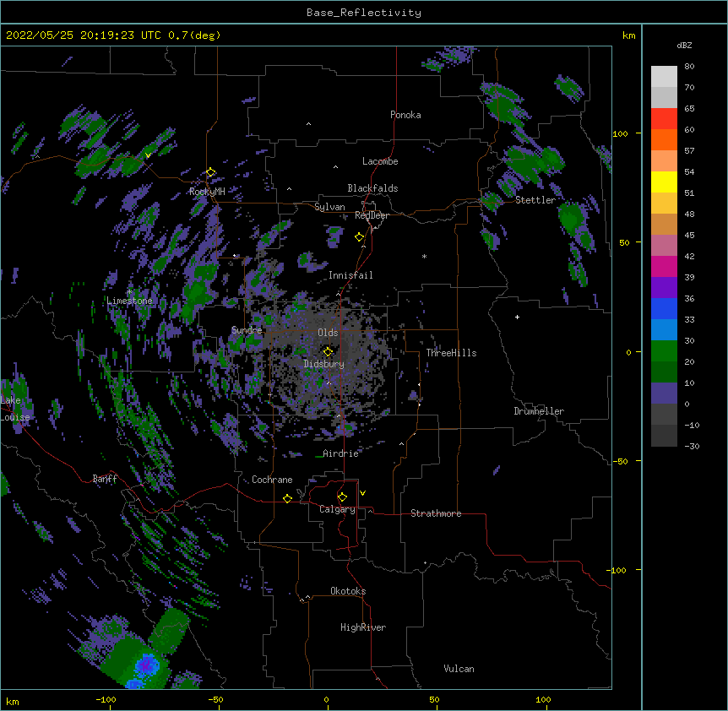Click the yellow diamond marker above Calgary label
Viewport: 728px width, 711px height.
click(x=342, y=497)
